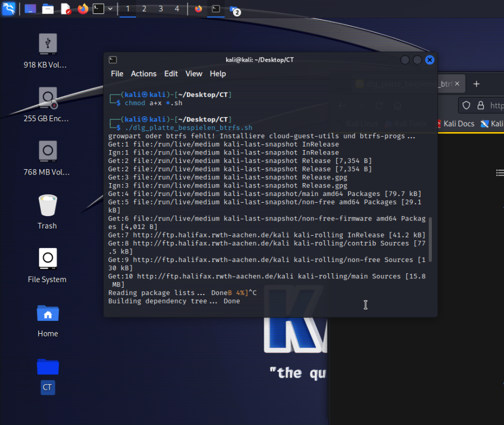Expand the terminal launcher dropdown arrow
Image resolution: width=504 pixels, height=425 pixels.
[110, 9]
